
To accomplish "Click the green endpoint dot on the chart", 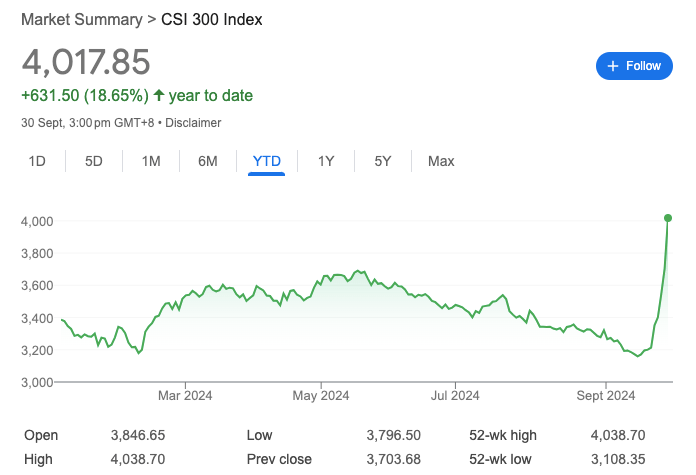I will (x=668, y=218).
